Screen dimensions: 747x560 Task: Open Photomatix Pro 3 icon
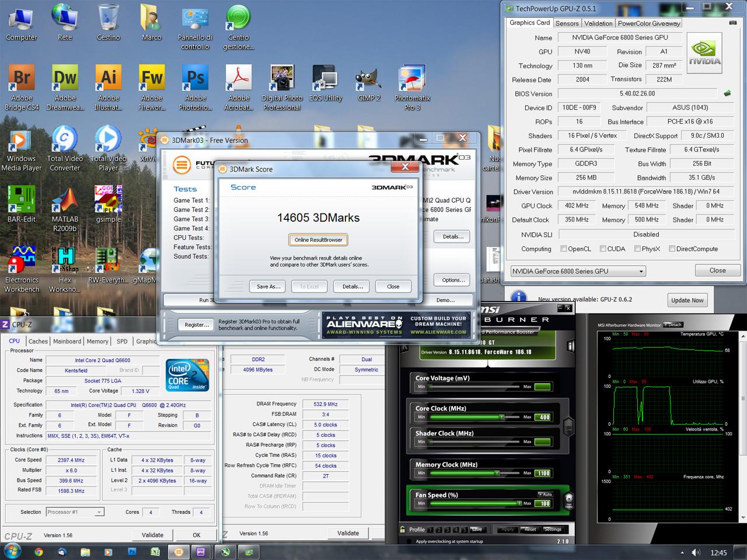coord(413,87)
